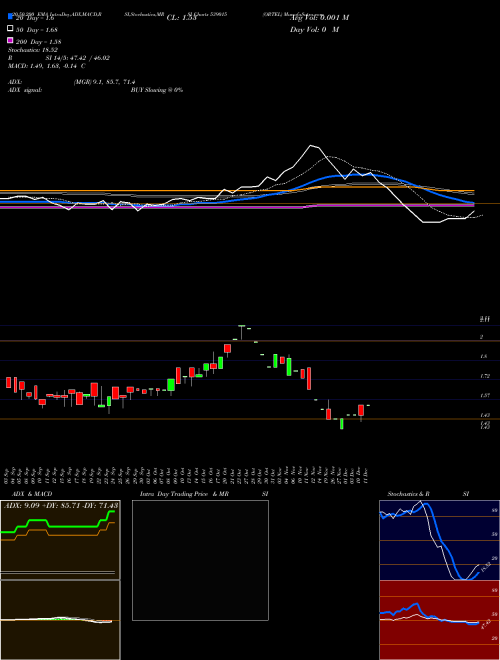Click the peak of the white moving-average line

point(312,146)
